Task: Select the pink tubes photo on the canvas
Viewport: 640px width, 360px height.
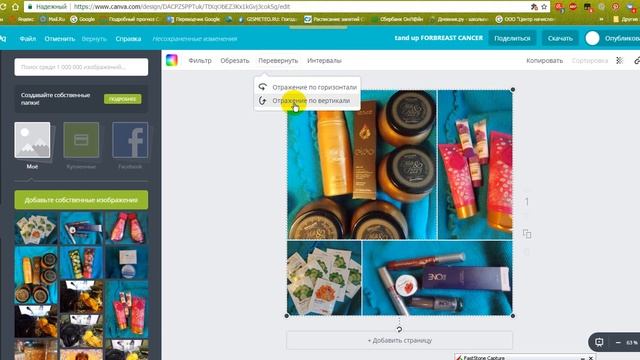Action: [475, 164]
